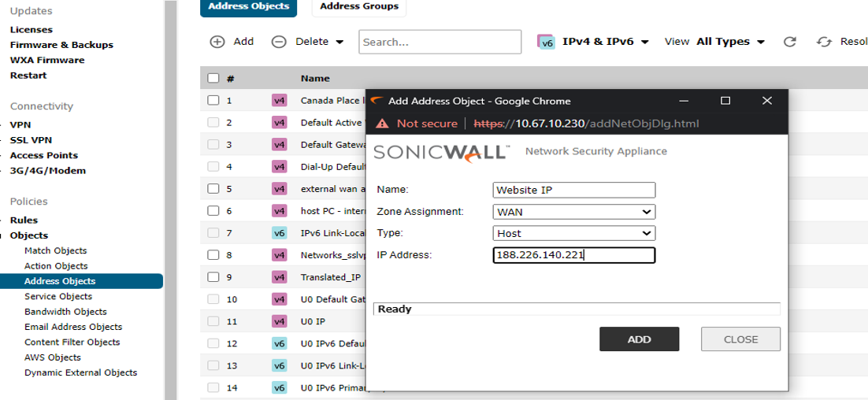Tick the checkbox for row 8
The height and width of the screenshot is (400, 868).
(213, 255)
